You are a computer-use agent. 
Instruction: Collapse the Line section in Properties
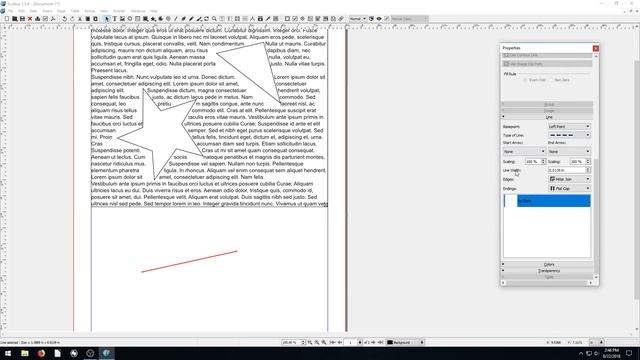coord(547,117)
